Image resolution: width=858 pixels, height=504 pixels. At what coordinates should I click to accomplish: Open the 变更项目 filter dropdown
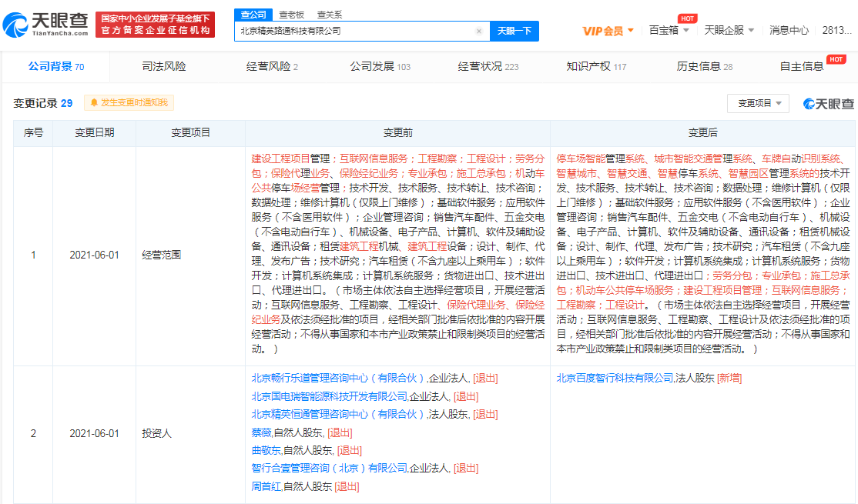(x=759, y=103)
